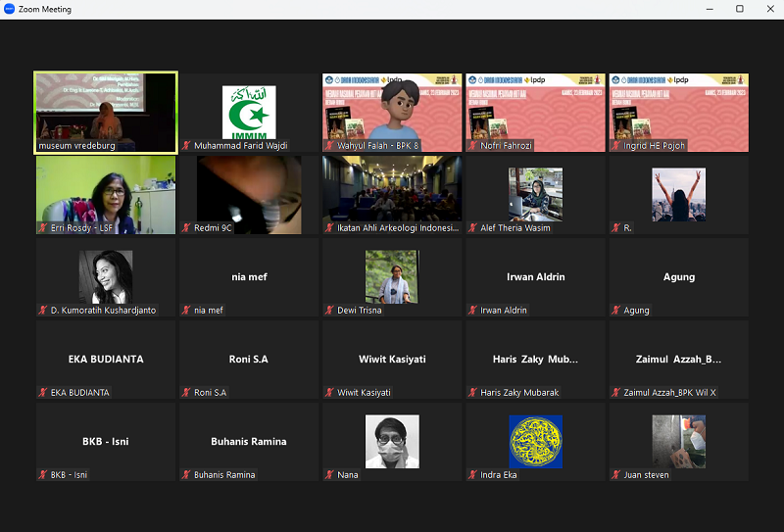
Task: Click muted mic icon beside Ikatan Ahli Arkeologi Indonesia
Action: 329,228
